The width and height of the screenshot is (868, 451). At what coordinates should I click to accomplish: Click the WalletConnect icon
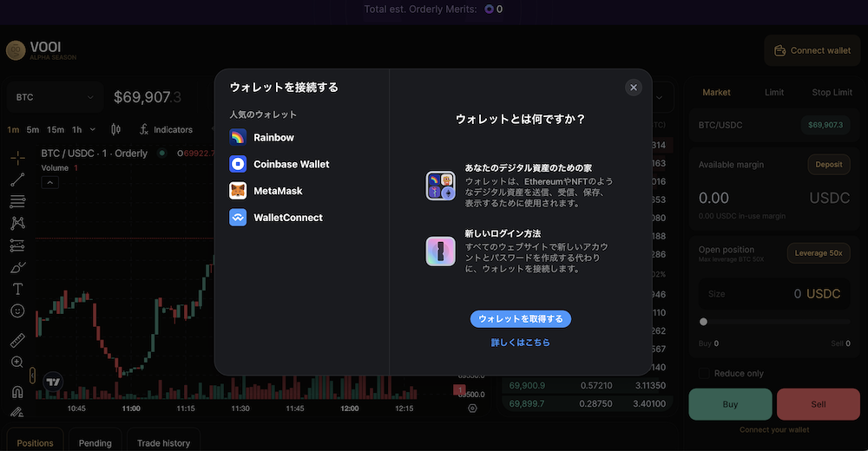tap(238, 217)
